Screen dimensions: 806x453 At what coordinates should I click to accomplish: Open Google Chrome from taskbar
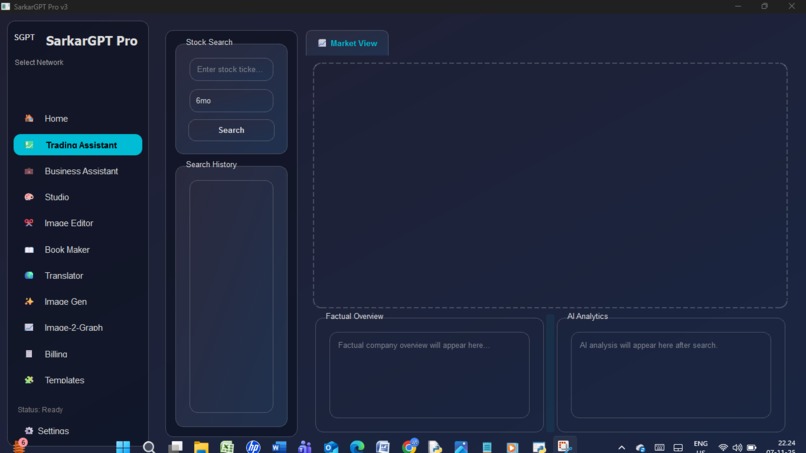pos(410,446)
